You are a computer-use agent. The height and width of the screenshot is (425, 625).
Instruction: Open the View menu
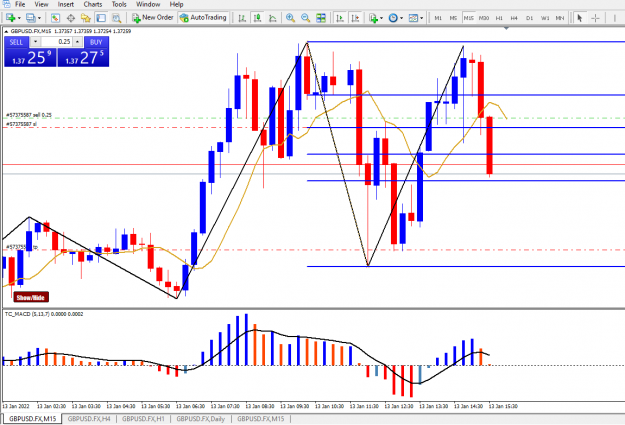coord(41,4)
